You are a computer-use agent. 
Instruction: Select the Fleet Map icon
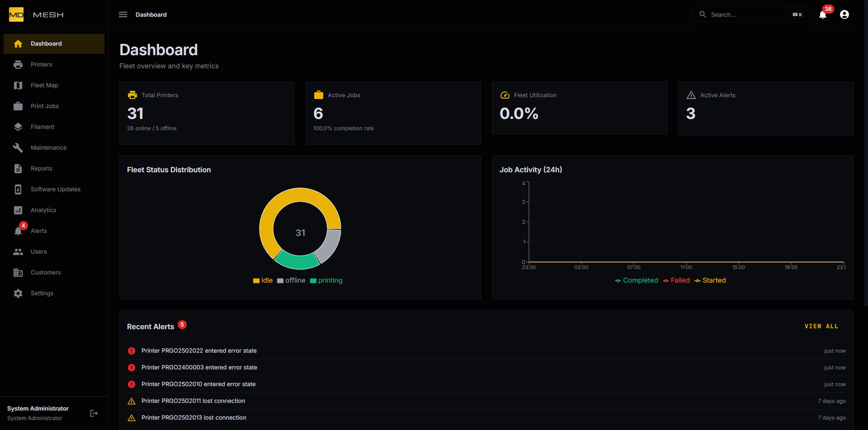click(x=18, y=85)
